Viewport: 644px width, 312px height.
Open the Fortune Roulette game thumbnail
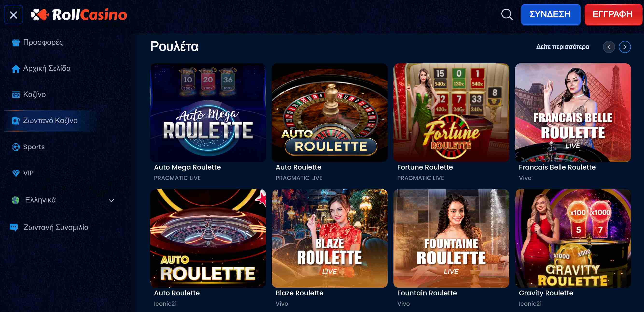coord(451,113)
